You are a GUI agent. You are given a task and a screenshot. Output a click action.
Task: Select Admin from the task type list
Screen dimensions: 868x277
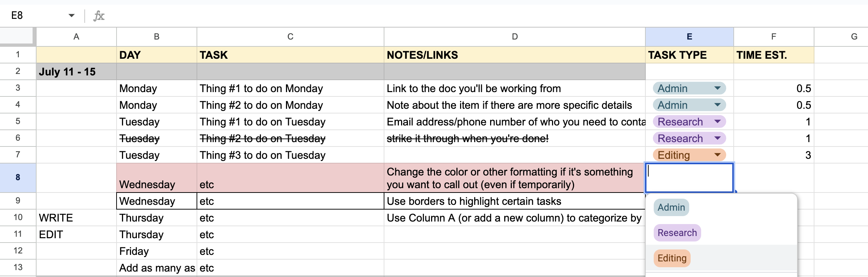tap(671, 207)
